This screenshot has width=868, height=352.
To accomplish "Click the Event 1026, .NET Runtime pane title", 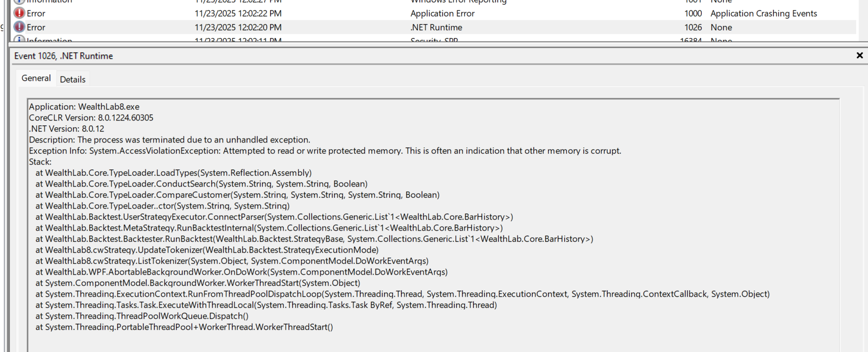I will click(64, 56).
